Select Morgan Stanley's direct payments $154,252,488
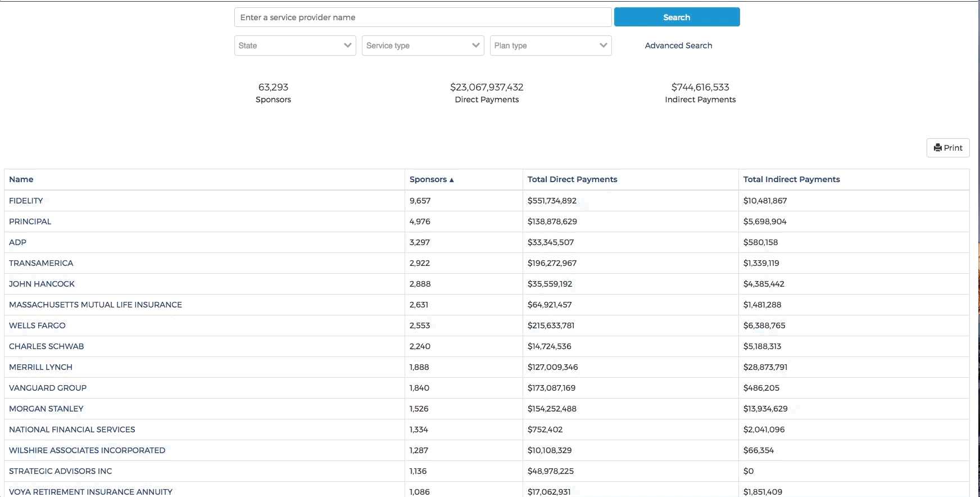Screen dimensions: 980x497 (x=552, y=409)
